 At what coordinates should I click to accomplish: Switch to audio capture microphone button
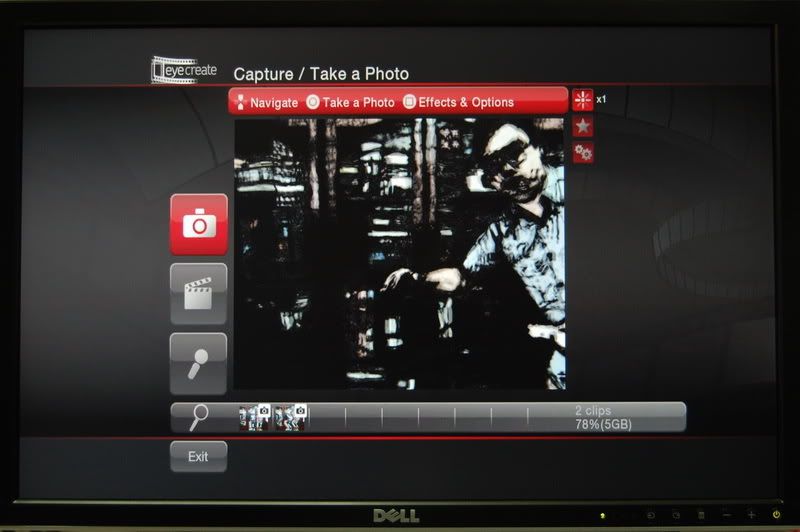[199, 364]
